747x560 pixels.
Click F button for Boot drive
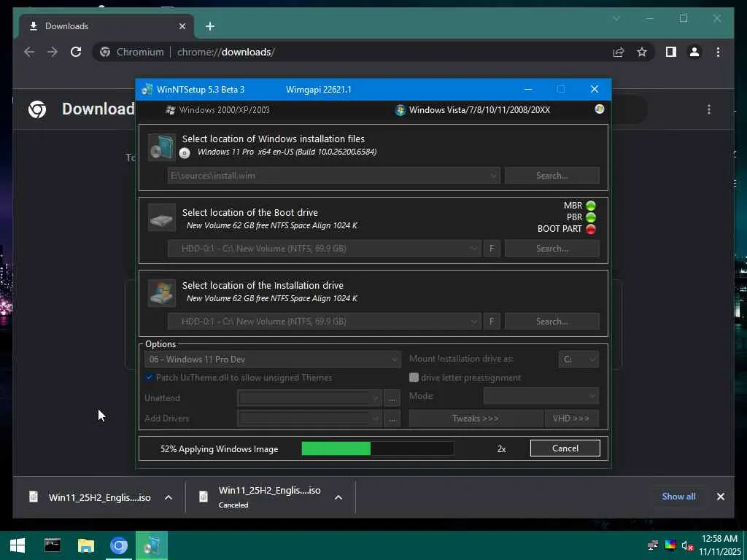pyautogui.click(x=492, y=249)
